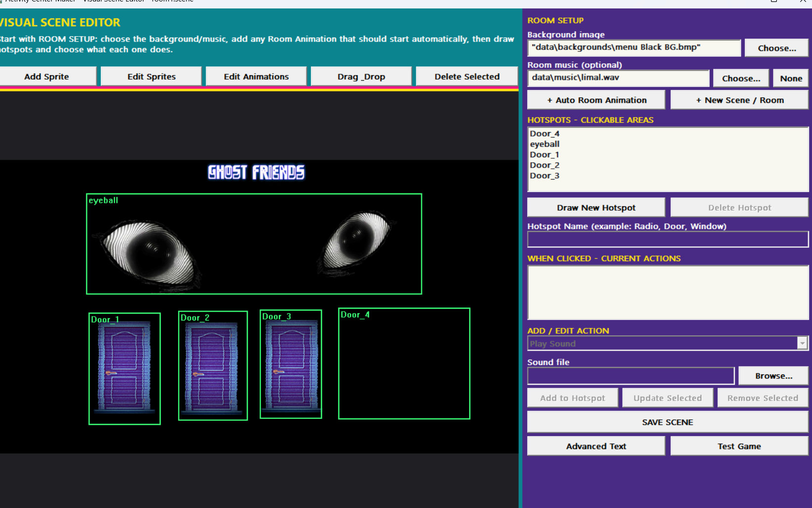Click the Add Sprite button
This screenshot has width=812, height=508.
click(47, 77)
